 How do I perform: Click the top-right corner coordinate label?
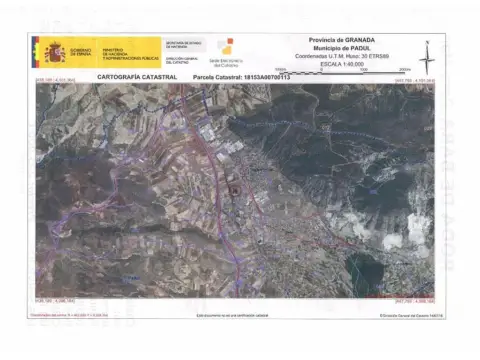[415, 81]
